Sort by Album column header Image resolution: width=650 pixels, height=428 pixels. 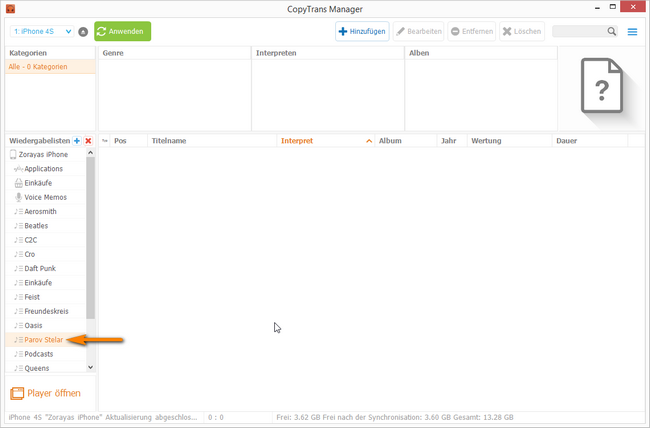tap(405, 141)
